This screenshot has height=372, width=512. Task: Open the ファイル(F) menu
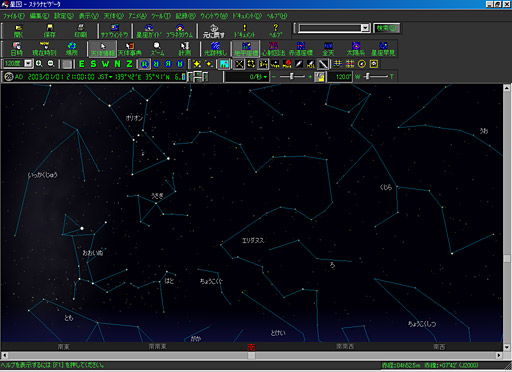click(x=14, y=16)
